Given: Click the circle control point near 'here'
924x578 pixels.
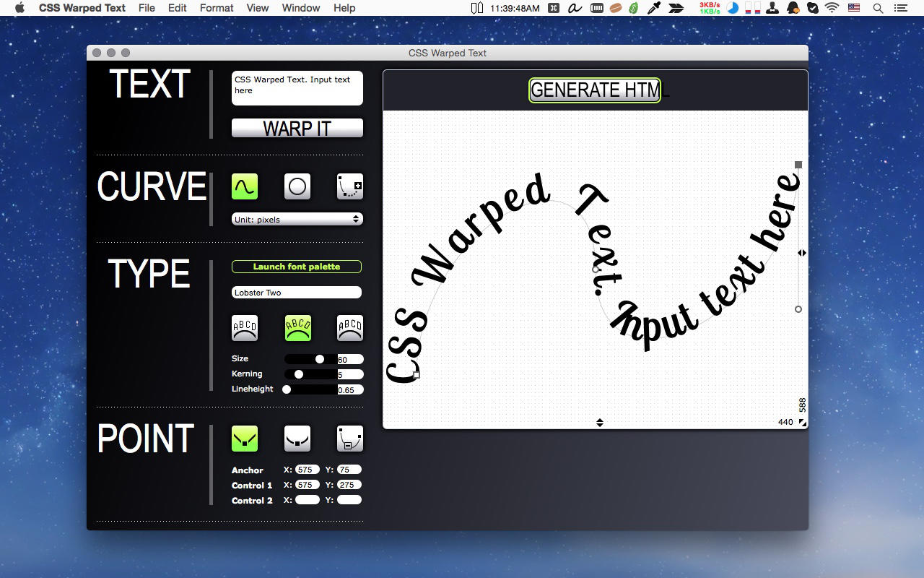Looking at the screenshot, I should click(798, 309).
